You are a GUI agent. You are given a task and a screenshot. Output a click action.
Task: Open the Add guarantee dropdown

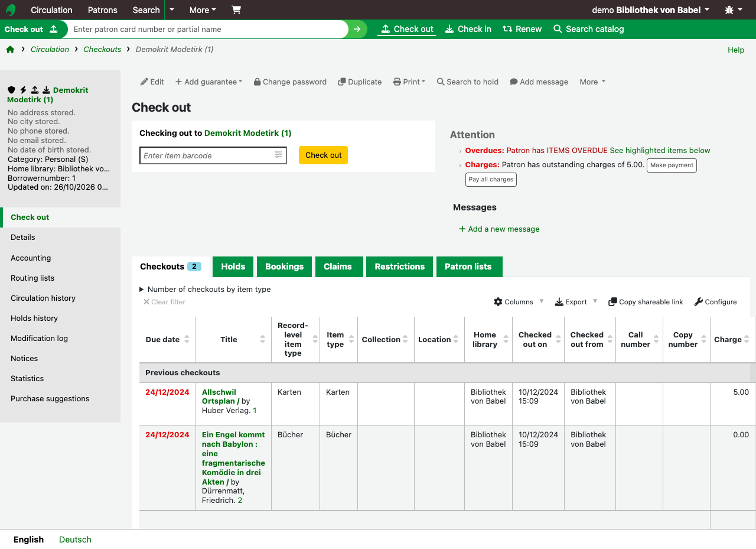tap(209, 82)
